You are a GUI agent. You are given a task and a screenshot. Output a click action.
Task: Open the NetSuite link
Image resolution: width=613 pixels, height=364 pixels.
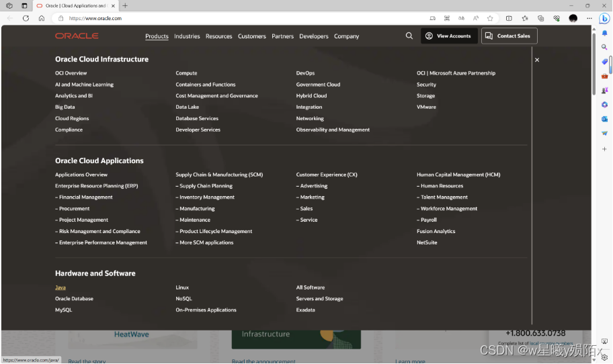(x=427, y=242)
